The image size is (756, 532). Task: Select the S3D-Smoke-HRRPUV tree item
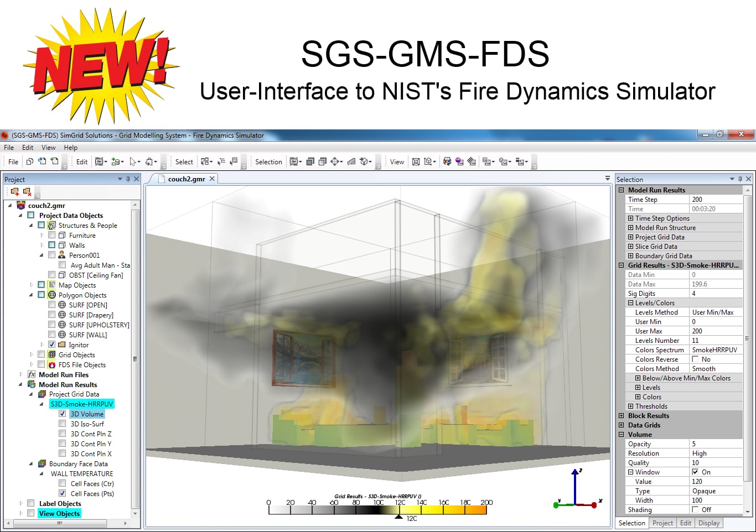click(81, 404)
